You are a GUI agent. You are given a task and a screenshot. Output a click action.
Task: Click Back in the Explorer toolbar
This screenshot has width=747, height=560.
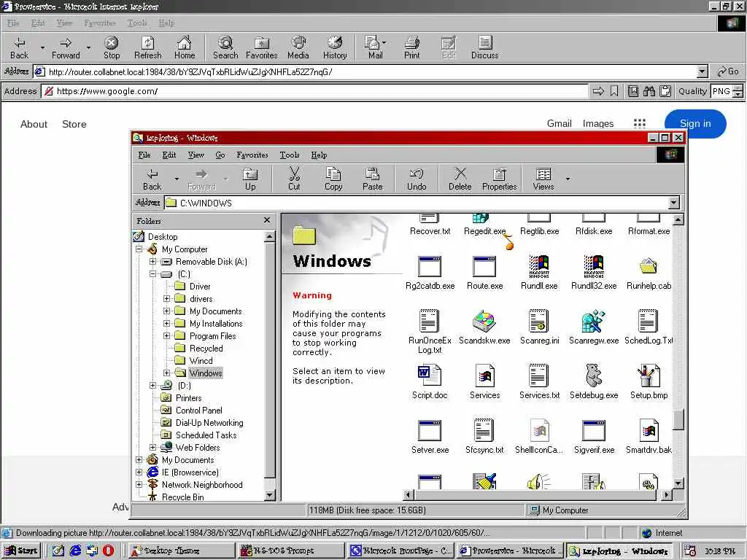click(x=152, y=179)
